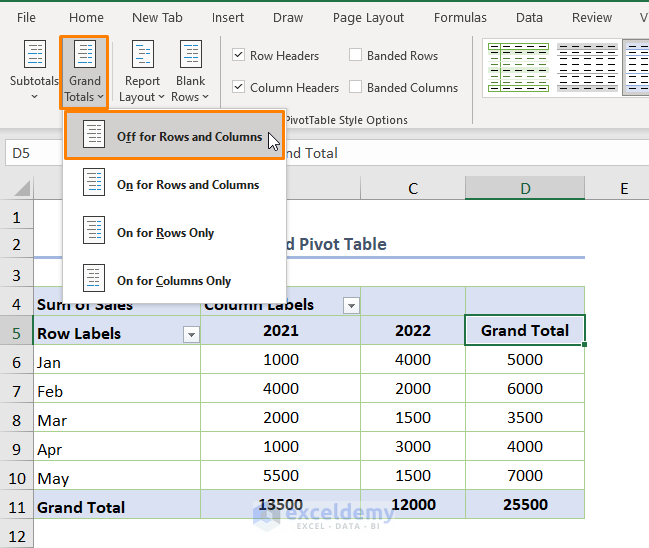
Task: Open the Row Labels filter dropdown
Action: click(x=191, y=334)
